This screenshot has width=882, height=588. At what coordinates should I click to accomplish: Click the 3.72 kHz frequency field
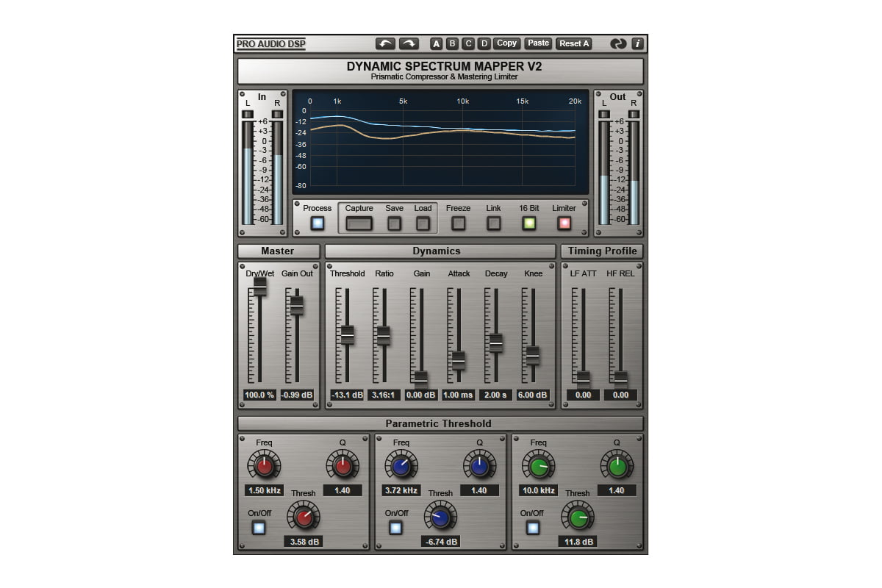pos(401,490)
